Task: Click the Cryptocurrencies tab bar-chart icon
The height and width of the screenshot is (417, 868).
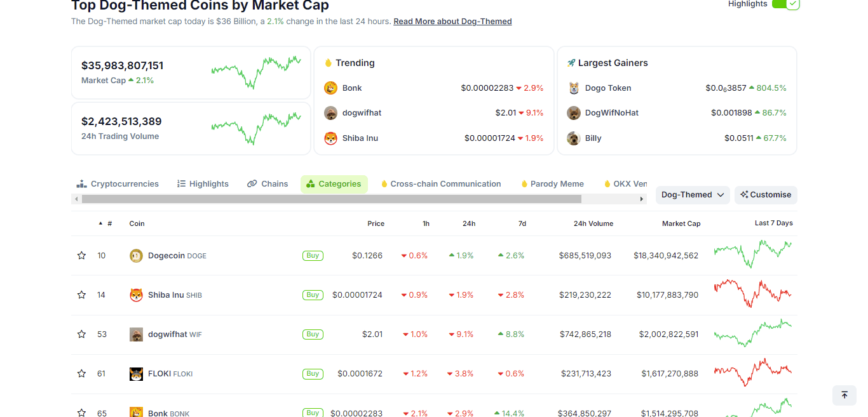Action: (81, 184)
